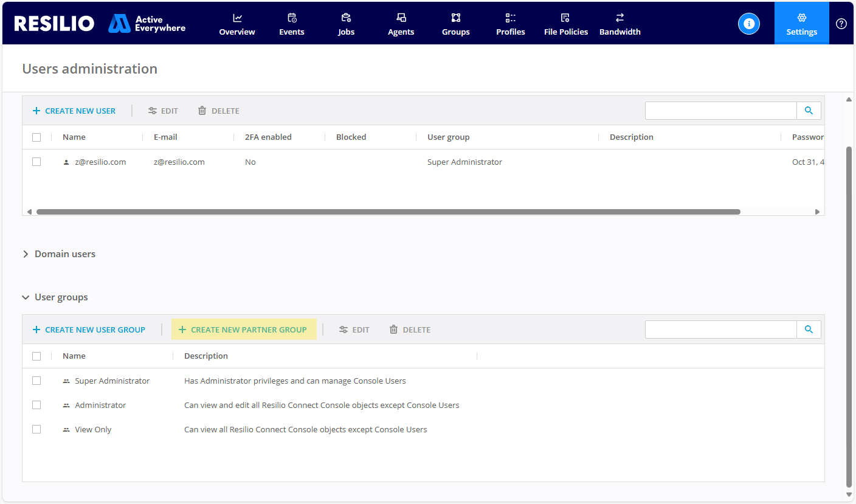Check the z@resilio.com user checkbox
856x504 pixels.
point(36,162)
